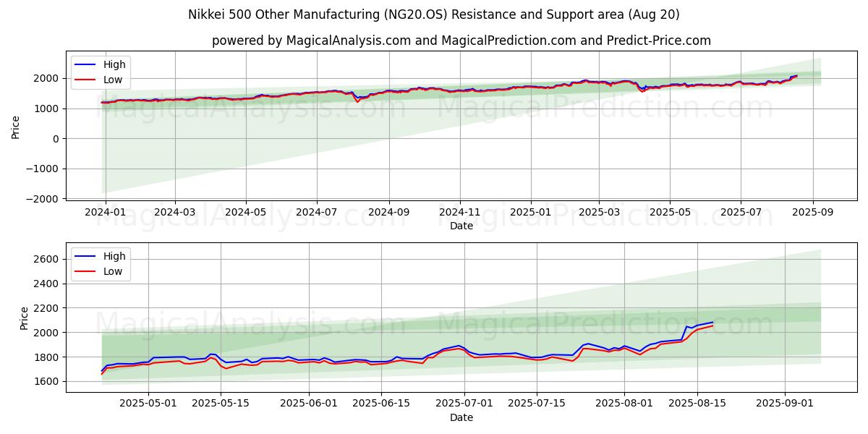This screenshot has height=434, width=868.
Task: Click the '2024-11' date tick label
Action: click(460, 213)
